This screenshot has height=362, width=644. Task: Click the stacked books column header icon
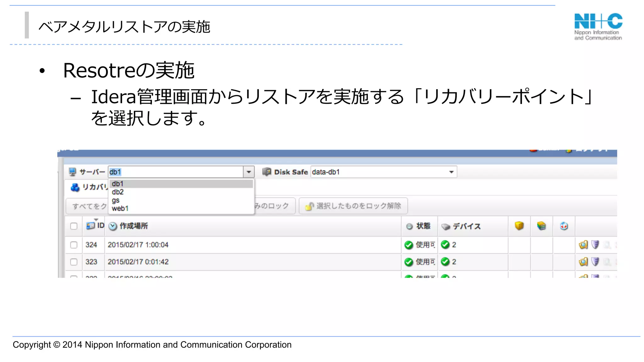tap(541, 226)
